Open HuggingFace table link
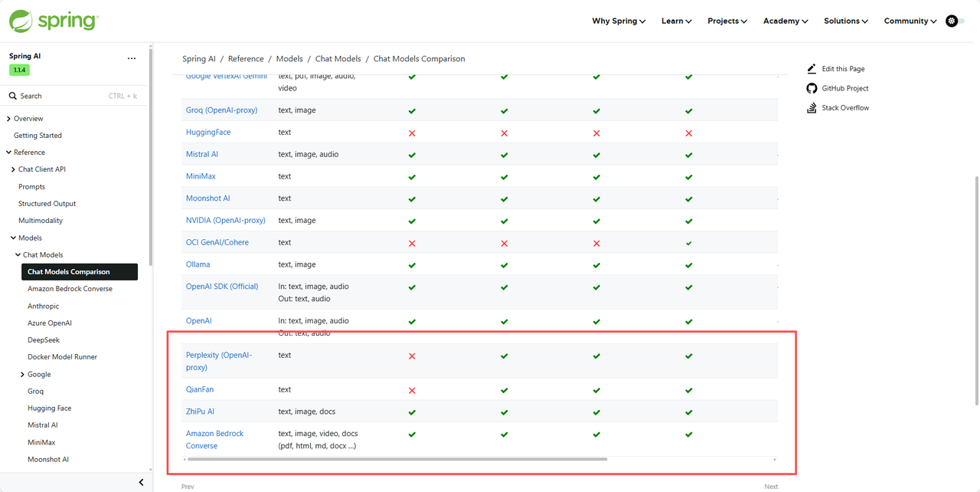Viewport: 980px width, 492px height. point(208,133)
